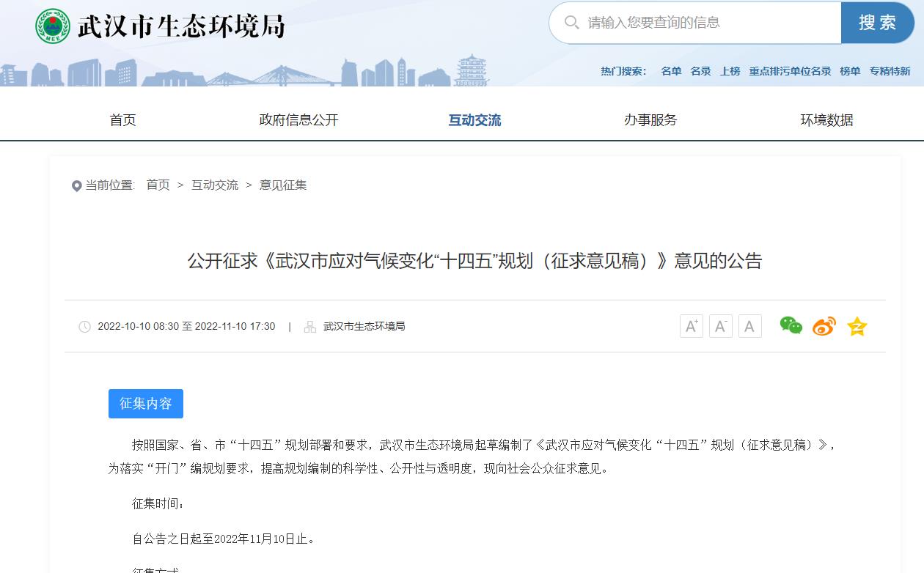Click hot search term 重点排污单位名录
The image size is (924, 573).
(x=790, y=71)
